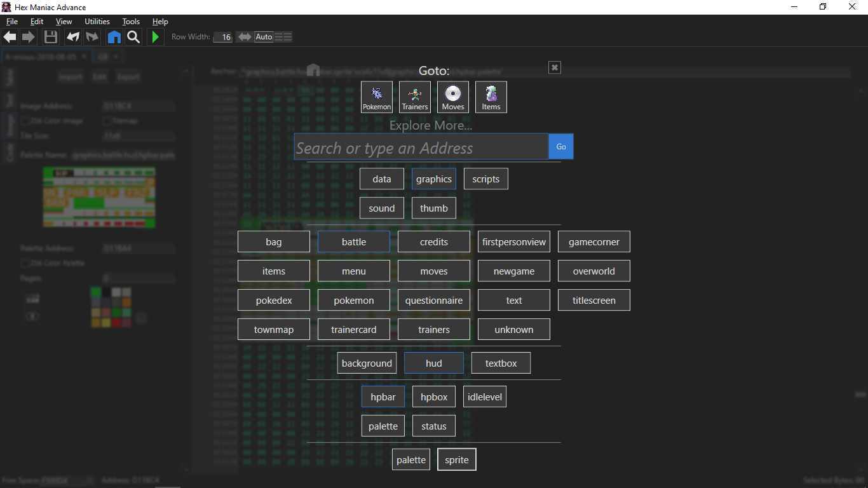The width and height of the screenshot is (868, 488).
Task: Click the blue Goto home icon
Action: click(x=114, y=37)
